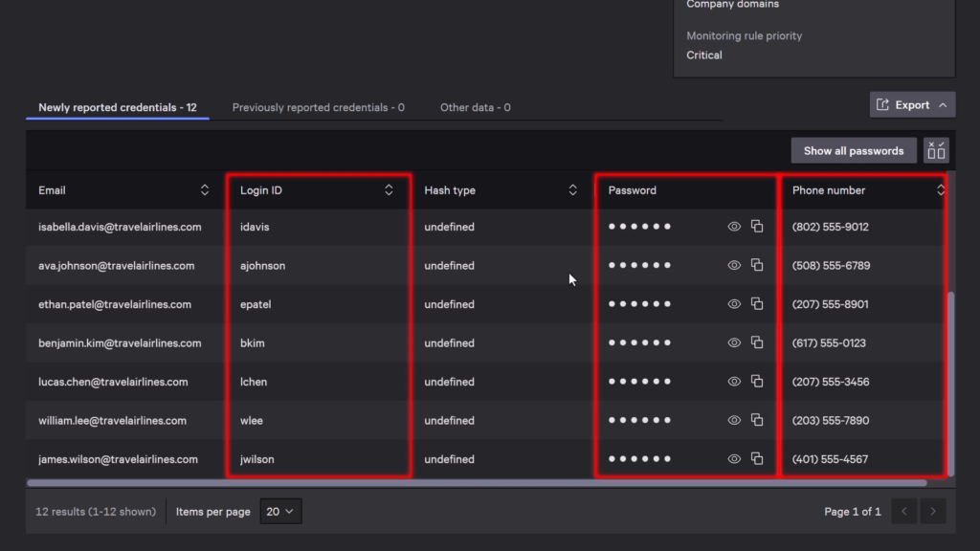The width and height of the screenshot is (980, 551).
Task: Open the Export options
Action: point(910,104)
